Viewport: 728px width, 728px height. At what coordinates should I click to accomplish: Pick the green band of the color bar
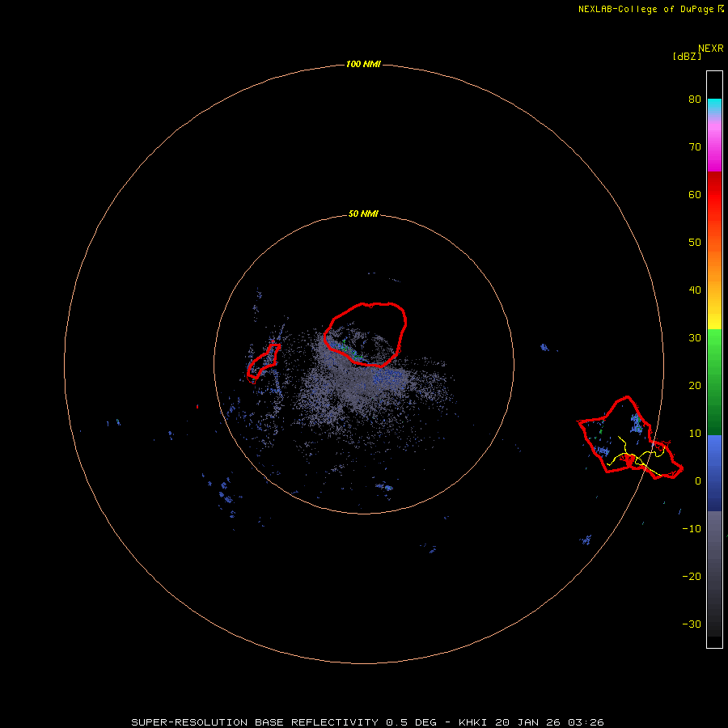[x=714, y=382]
